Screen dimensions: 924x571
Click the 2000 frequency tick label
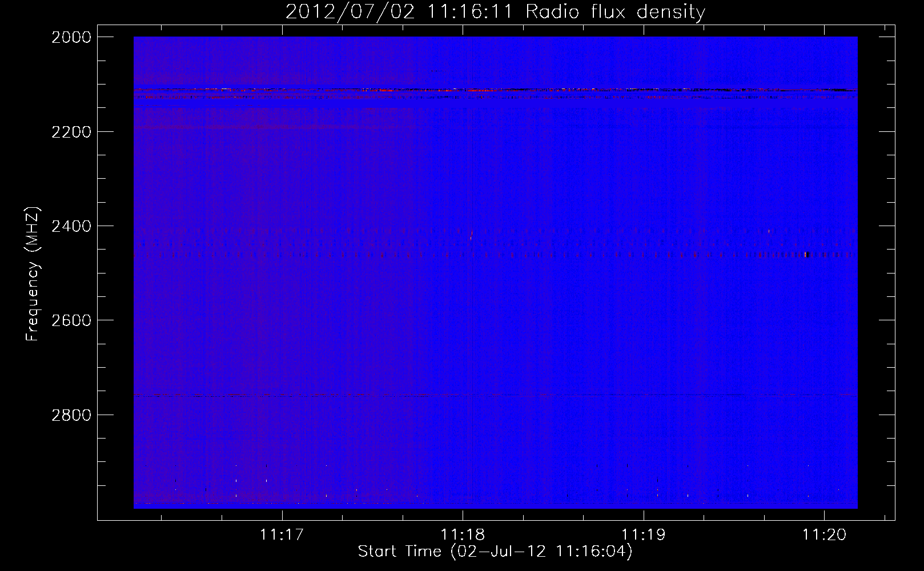click(71, 37)
